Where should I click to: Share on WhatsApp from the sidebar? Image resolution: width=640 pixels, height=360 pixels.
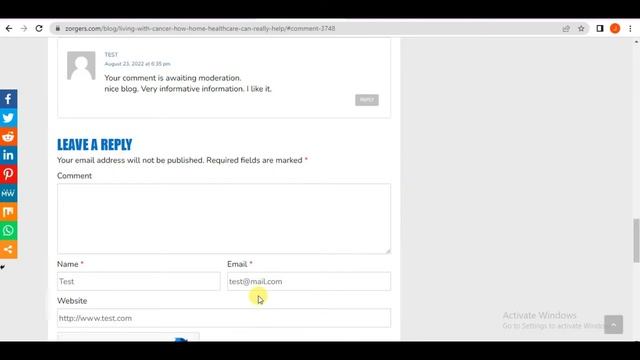point(8,230)
